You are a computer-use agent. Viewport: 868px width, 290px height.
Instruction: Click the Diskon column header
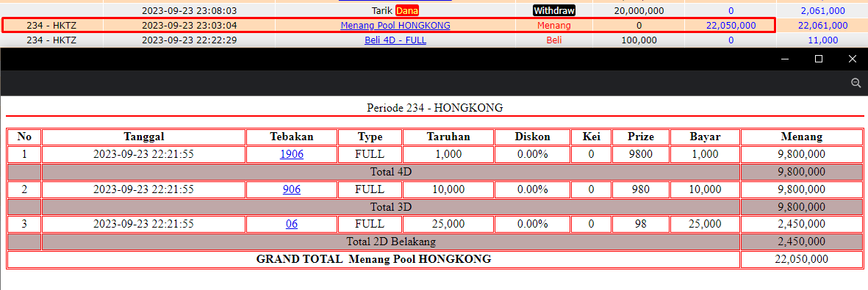533,137
